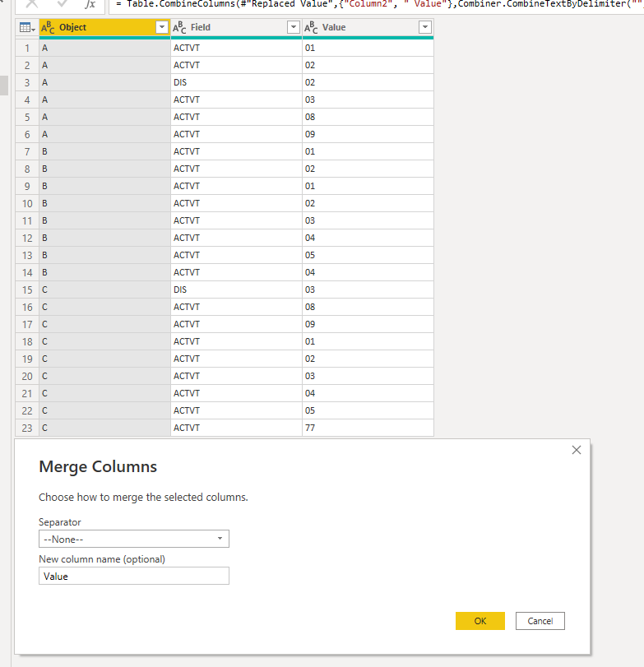Click the formula bar fx icon
Image resolution: width=644 pixels, height=667 pixels.
tap(90, 4)
